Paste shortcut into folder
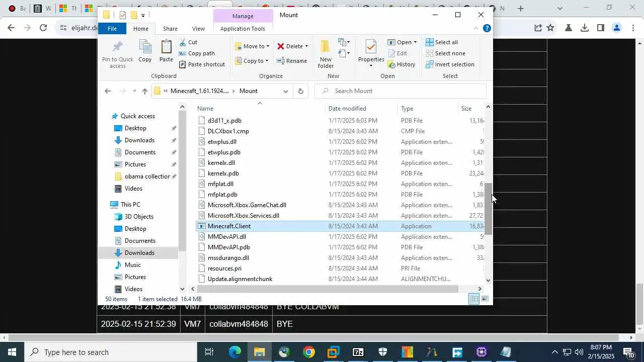Image resolution: width=644 pixels, height=362 pixels. point(202,64)
